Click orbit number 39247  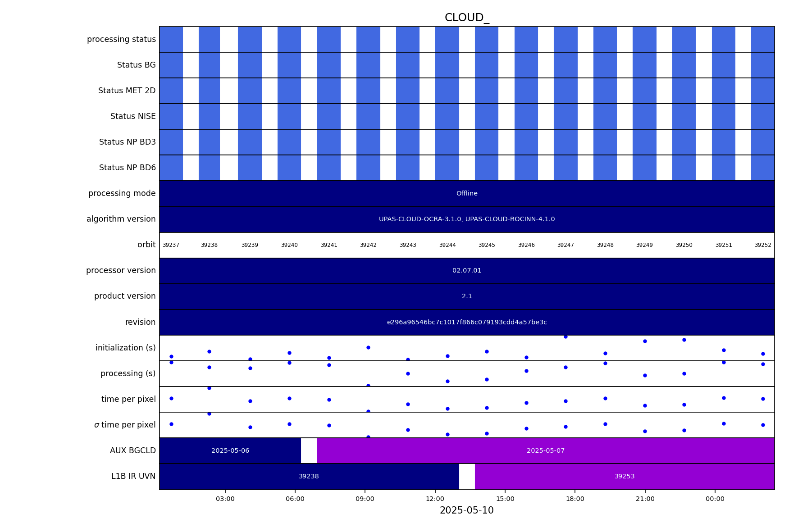[565, 245]
